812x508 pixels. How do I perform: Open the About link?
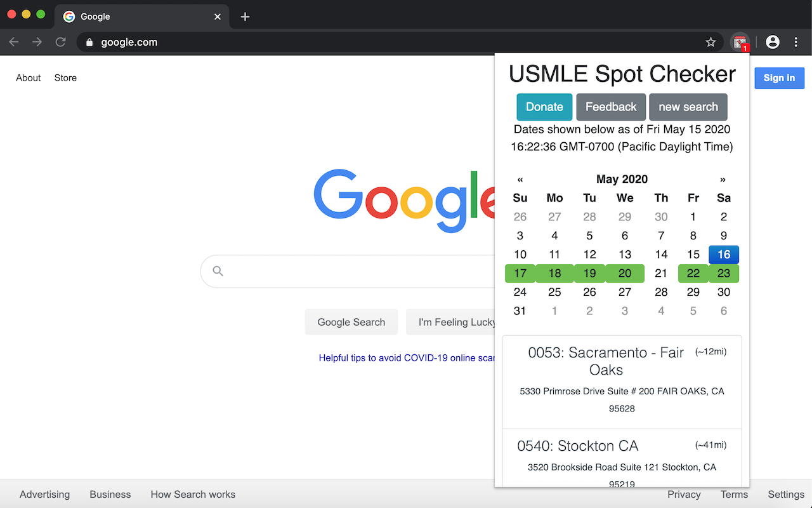[29, 78]
